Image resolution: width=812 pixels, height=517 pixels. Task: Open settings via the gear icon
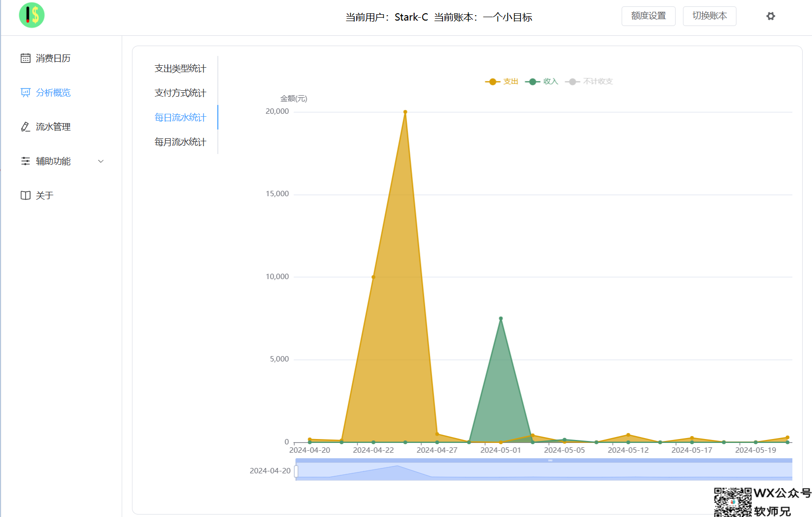(x=771, y=16)
